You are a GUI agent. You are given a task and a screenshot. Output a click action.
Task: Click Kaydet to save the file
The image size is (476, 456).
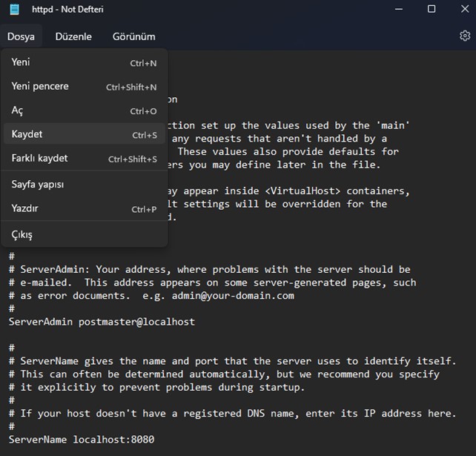tap(85, 134)
